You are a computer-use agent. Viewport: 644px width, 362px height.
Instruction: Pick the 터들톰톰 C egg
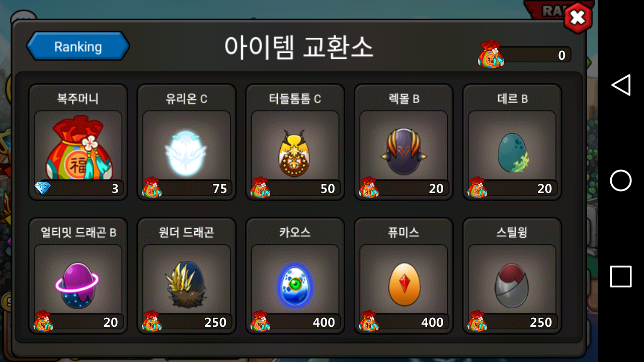click(x=295, y=153)
